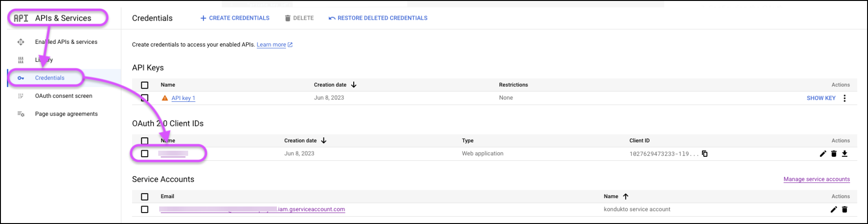The width and height of the screenshot is (868, 224).
Task: Open the Manage service accounts link
Action: pyautogui.click(x=816, y=179)
